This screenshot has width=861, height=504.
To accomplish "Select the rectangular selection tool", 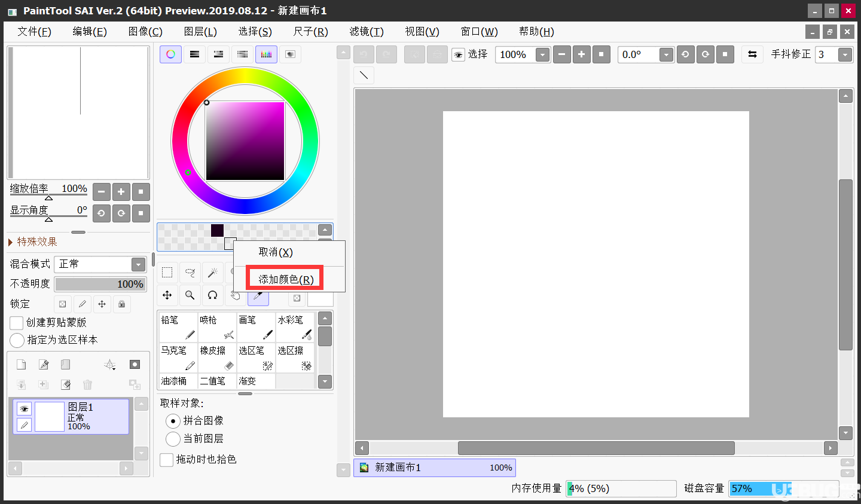I will [167, 273].
